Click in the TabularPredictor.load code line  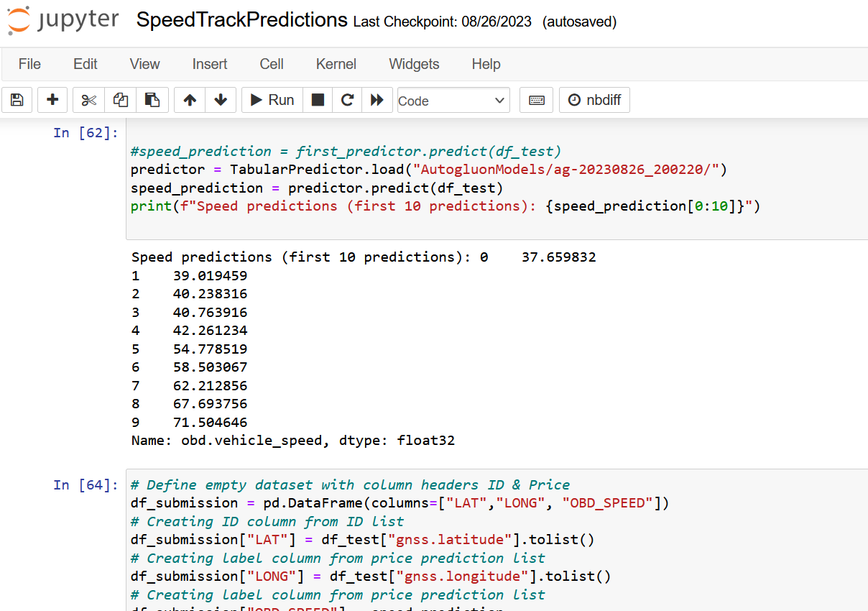tap(429, 170)
